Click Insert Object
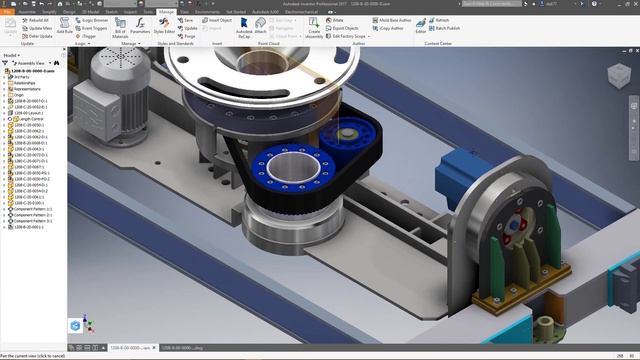 217,20
